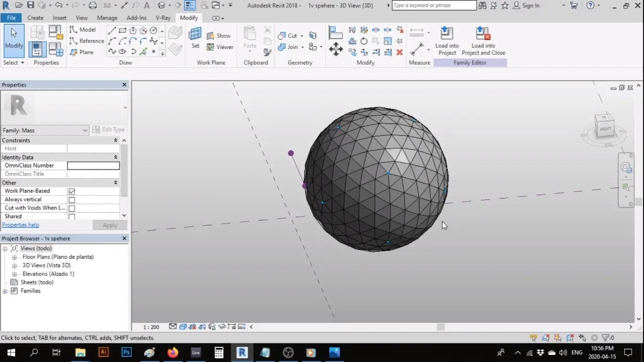The width and height of the screenshot is (644, 362).
Task: Select the Move tool in Modify panel
Action: (336, 49)
